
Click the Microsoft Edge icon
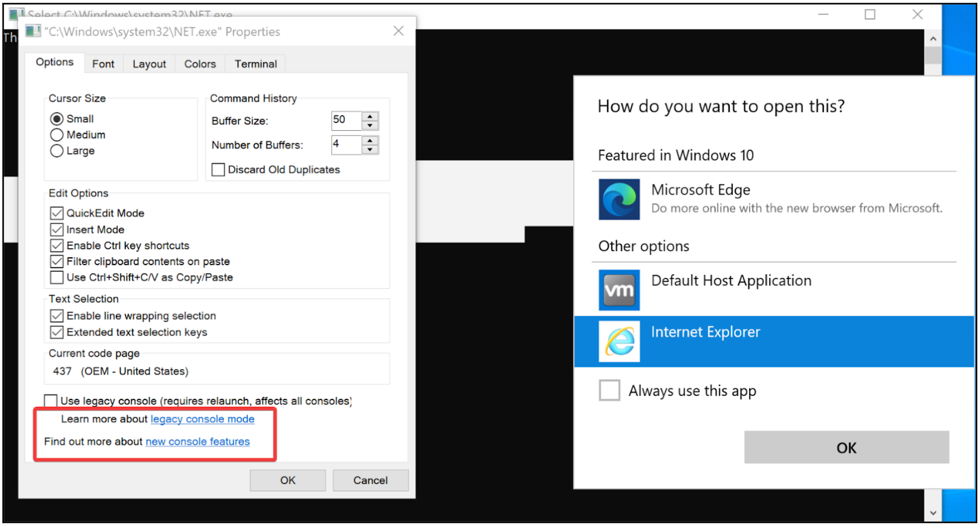[619, 199]
